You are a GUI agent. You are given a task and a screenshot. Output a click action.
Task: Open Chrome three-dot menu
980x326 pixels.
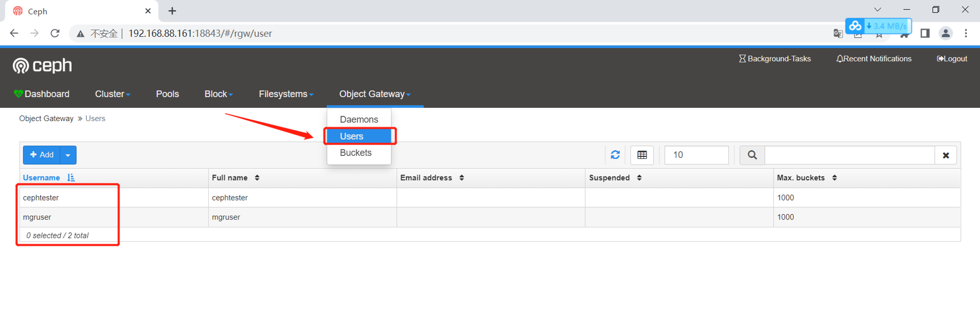pos(966,33)
